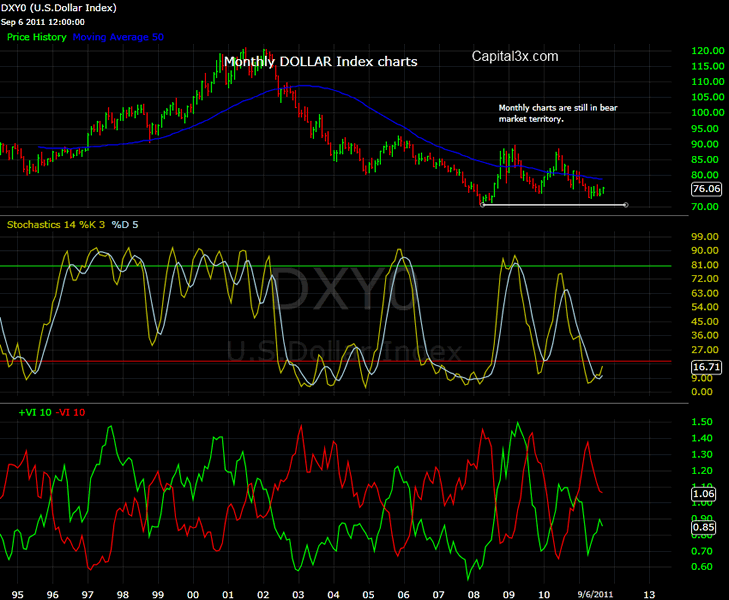Click the 1.06 vortex value label
The height and width of the screenshot is (600, 729).
pyautogui.click(x=705, y=493)
